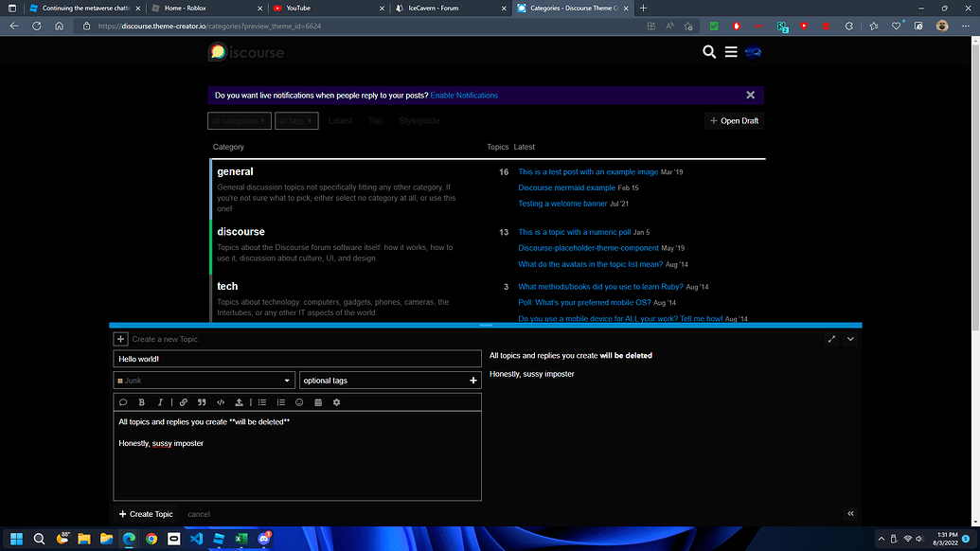Image resolution: width=980 pixels, height=551 pixels.
Task: Click the Enable Notifications link
Action: (464, 96)
